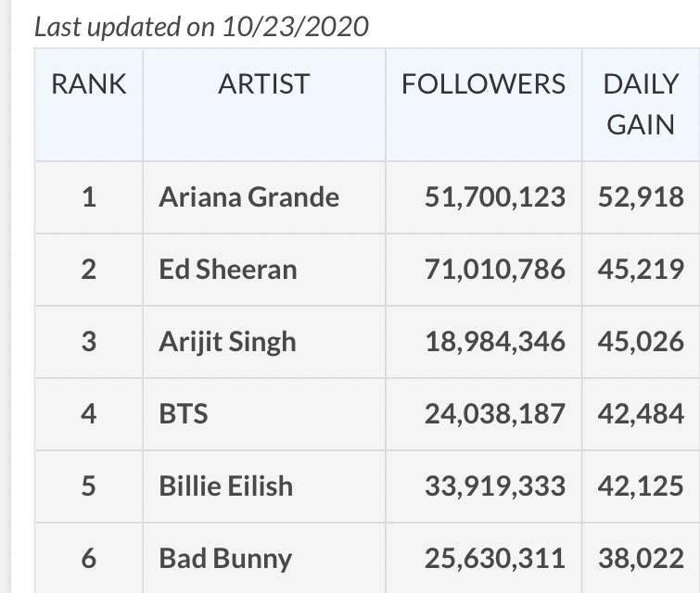
Task: Sort by the ARTIST column header
Action: pyautogui.click(x=264, y=84)
